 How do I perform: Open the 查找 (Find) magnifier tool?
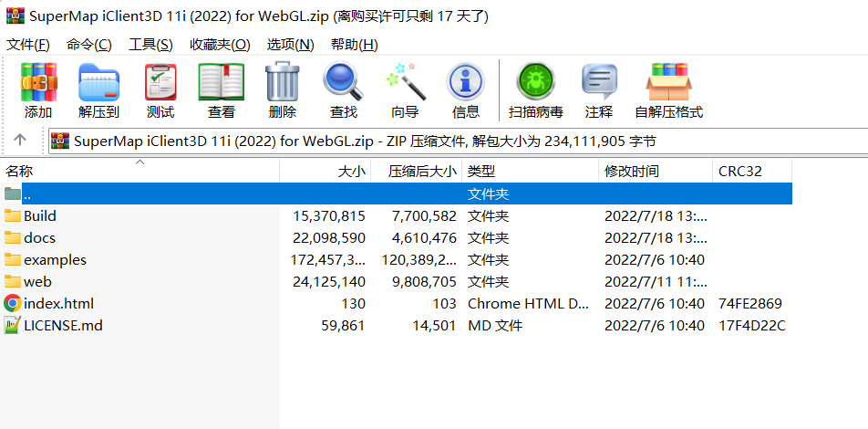[343, 81]
